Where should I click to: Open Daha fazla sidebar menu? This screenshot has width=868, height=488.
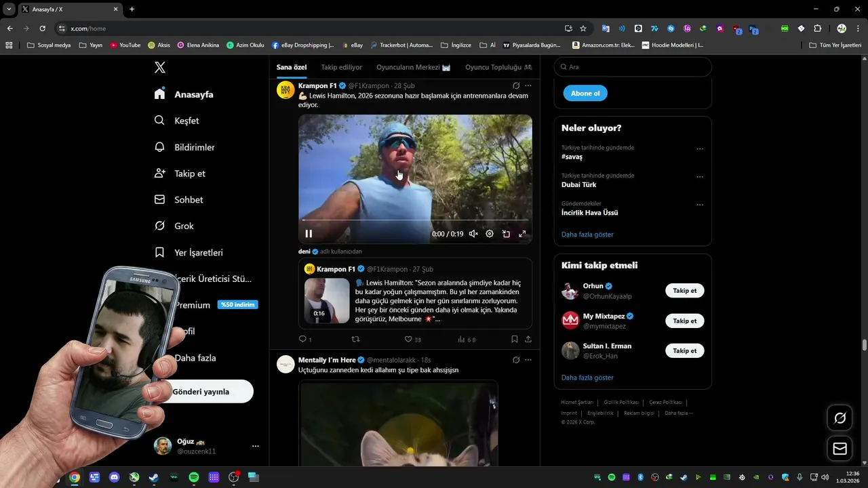point(195,358)
